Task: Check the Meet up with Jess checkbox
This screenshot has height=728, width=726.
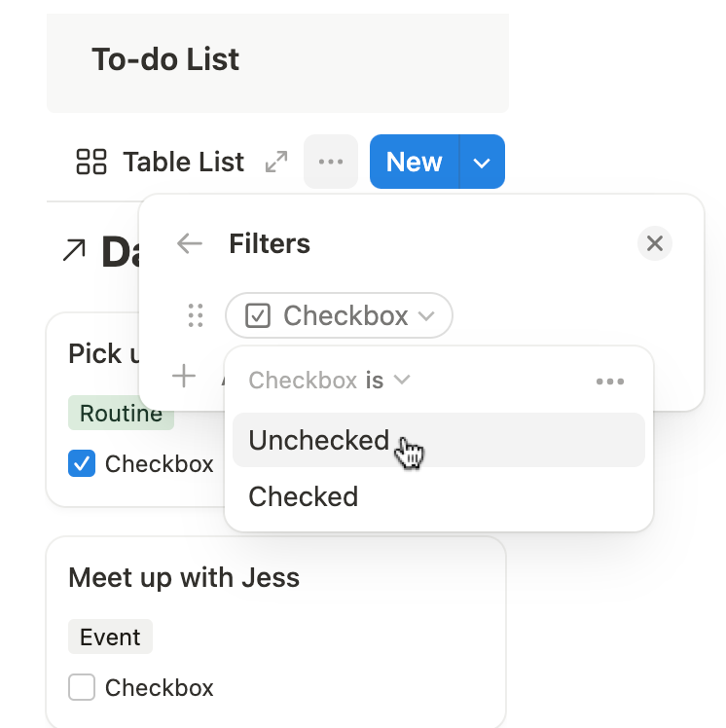Action: (x=82, y=687)
